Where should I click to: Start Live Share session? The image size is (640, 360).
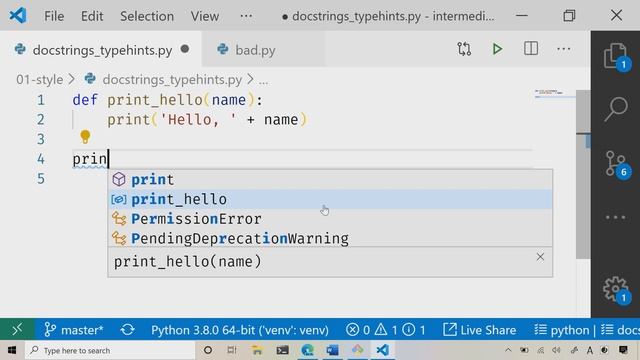click(x=479, y=330)
